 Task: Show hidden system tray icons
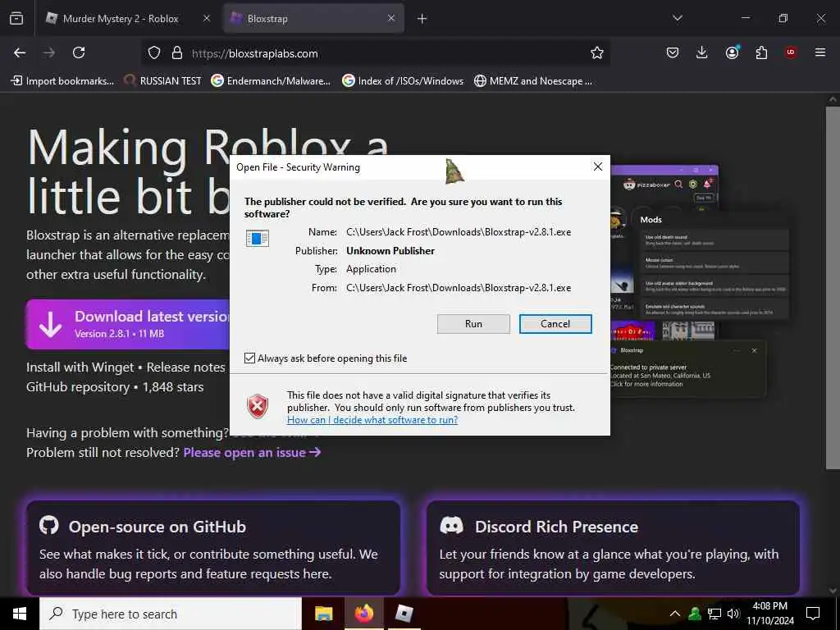point(675,614)
